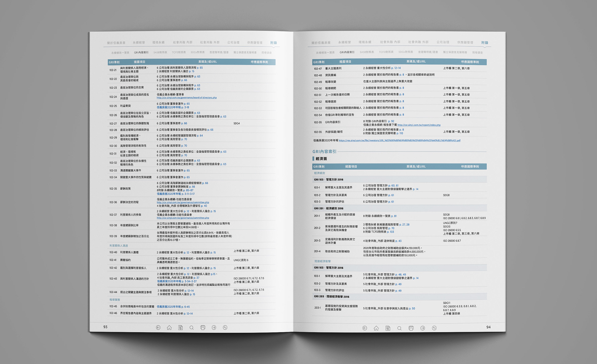Click the magnifier search icon on page 94
597x364 pixels.
coord(399,328)
